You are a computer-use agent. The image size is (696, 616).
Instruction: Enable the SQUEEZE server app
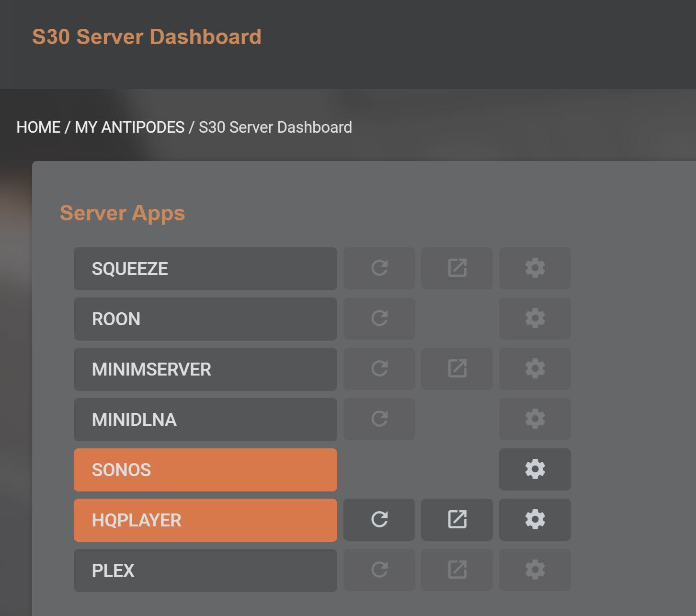pyautogui.click(x=205, y=269)
